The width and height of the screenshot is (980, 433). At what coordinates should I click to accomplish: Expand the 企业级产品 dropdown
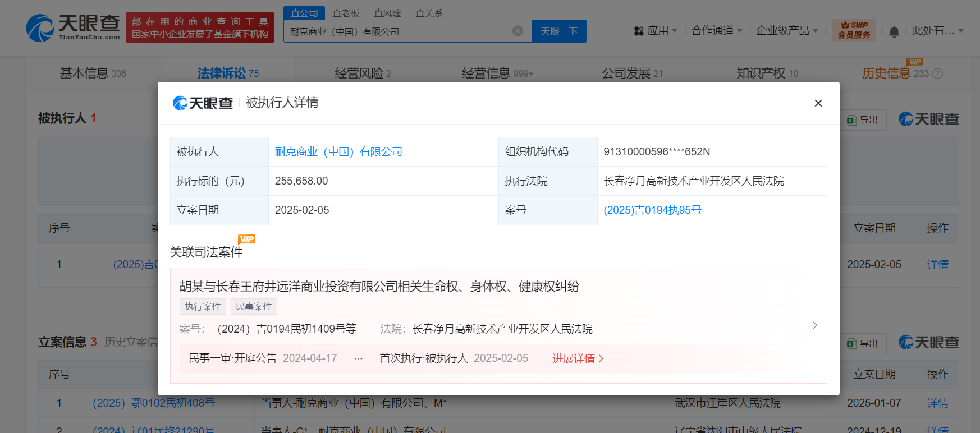click(787, 31)
